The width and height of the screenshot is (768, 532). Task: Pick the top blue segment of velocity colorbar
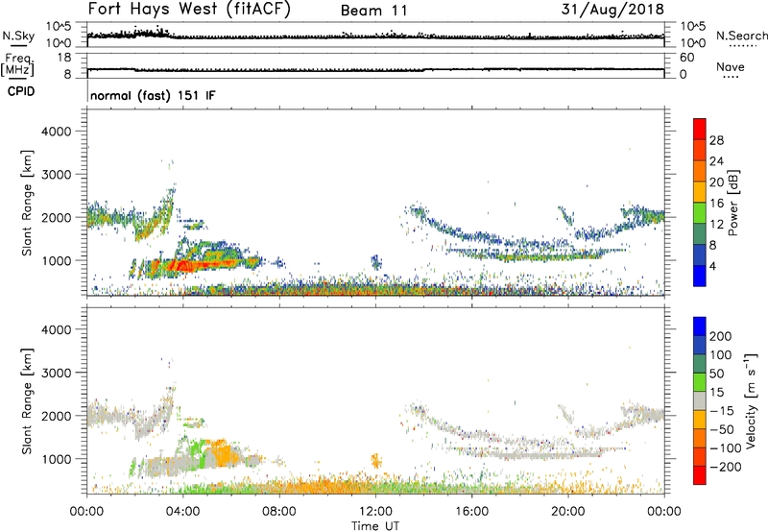(x=700, y=326)
